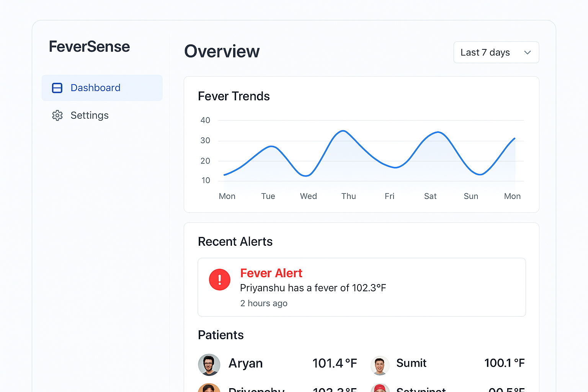Click the Recent Alerts heading
Viewport: 588px width, 392px height.
click(235, 242)
